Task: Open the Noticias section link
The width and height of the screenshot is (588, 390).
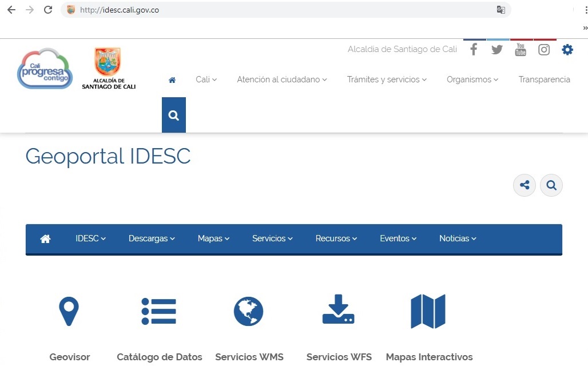Action: (457, 238)
